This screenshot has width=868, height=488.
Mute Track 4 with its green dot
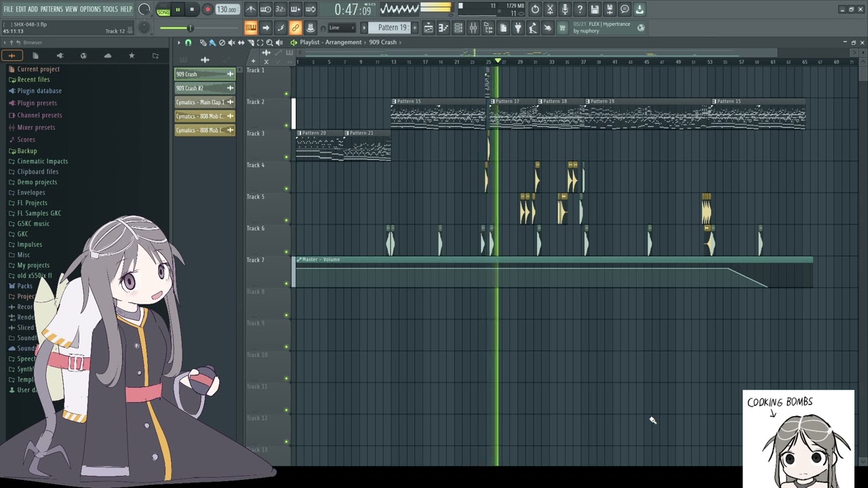pyautogui.click(x=286, y=188)
